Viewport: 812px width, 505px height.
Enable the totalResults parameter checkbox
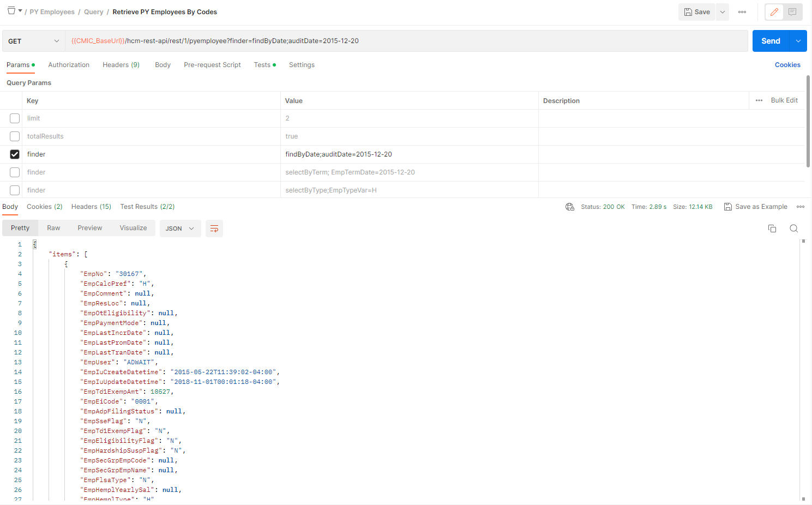pos(15,136)
